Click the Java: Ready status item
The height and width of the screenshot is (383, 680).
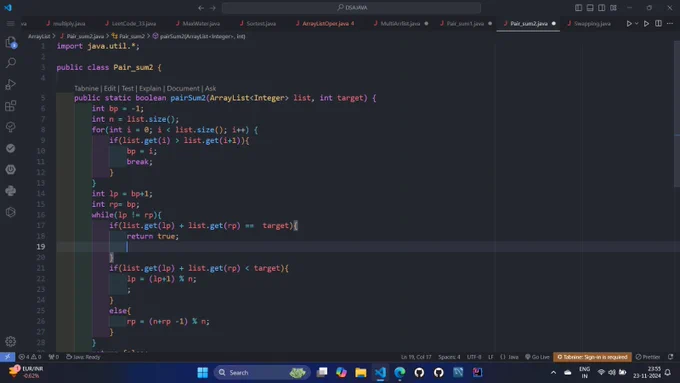click(x=83, y=357)
